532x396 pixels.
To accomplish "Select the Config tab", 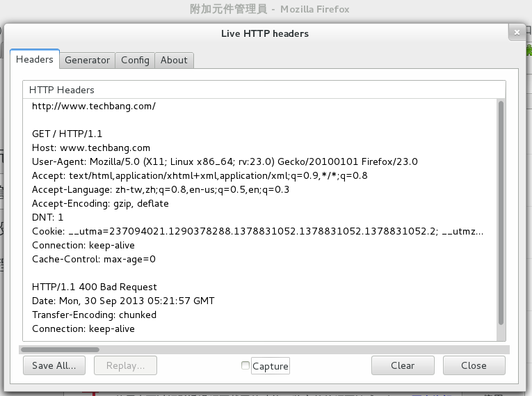I will click(x=135, y=61).
